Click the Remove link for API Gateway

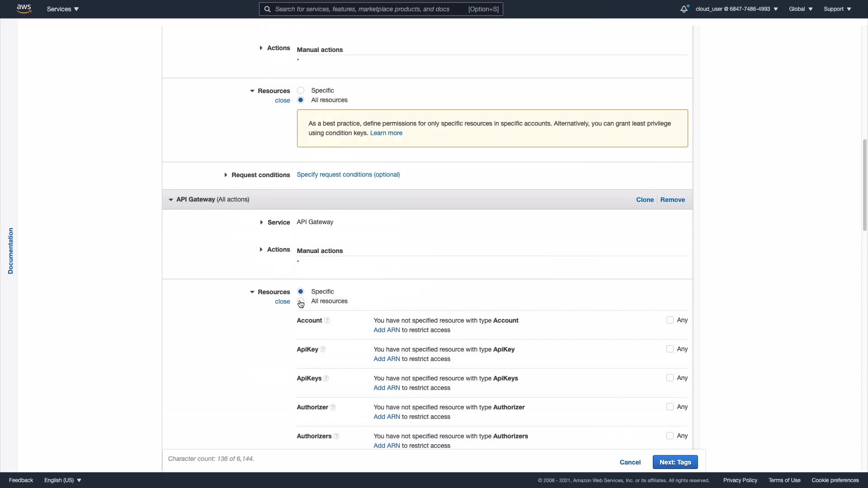672,200
